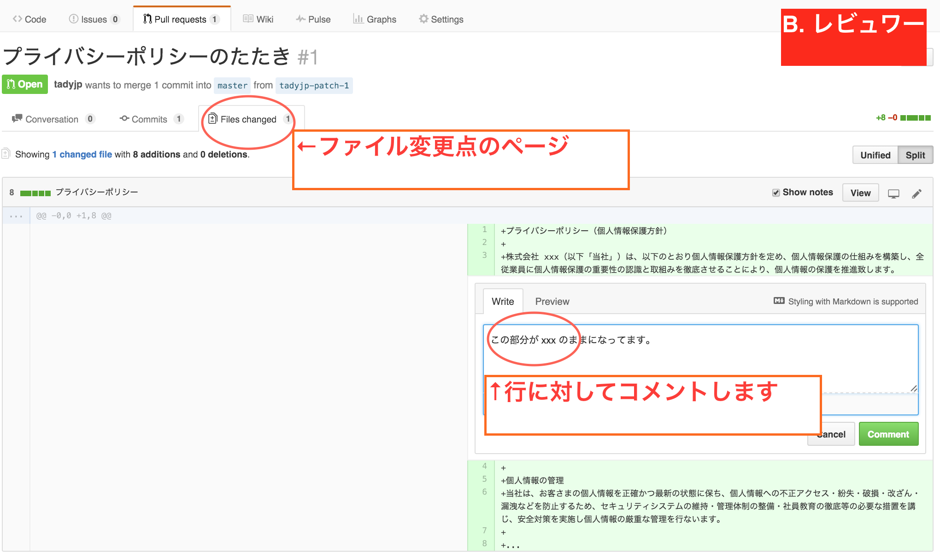Click the Comment button to submit
The height and width of the screenshot is (560, 940).
(x=889, y=435)
